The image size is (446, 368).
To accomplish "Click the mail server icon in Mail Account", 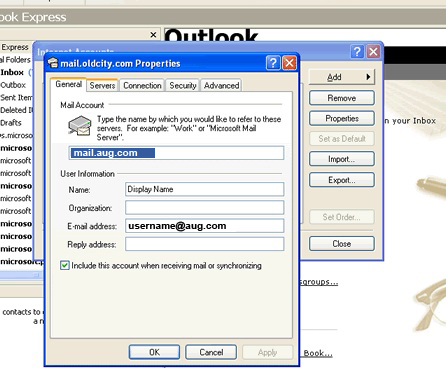I will click(80, 126).
